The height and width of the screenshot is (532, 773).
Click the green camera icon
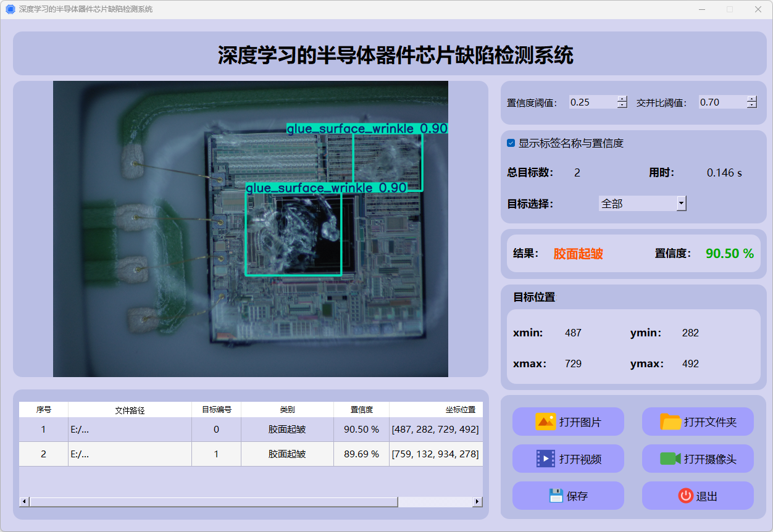670,459
